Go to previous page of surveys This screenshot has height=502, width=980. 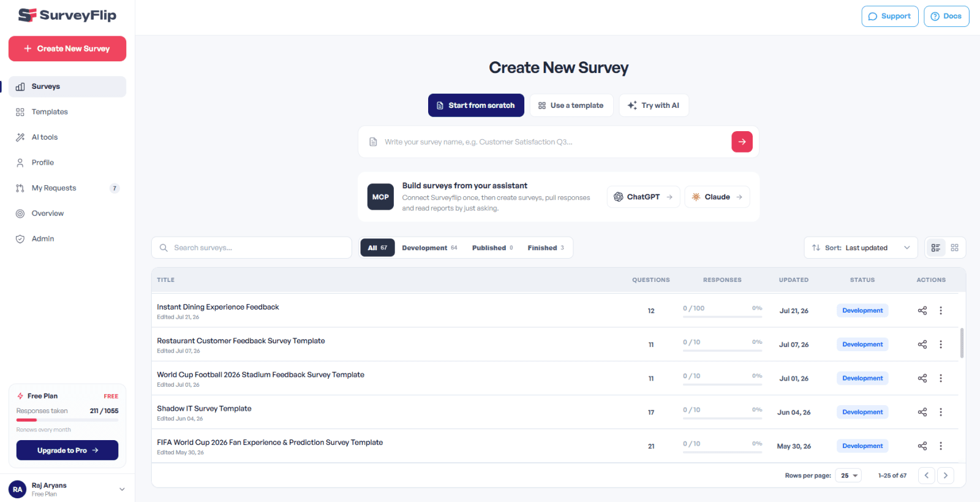tap(927, 476)
